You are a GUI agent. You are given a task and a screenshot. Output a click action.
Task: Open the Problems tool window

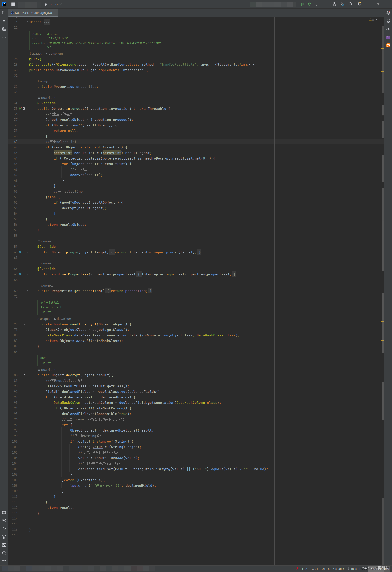tap(4, 553)
